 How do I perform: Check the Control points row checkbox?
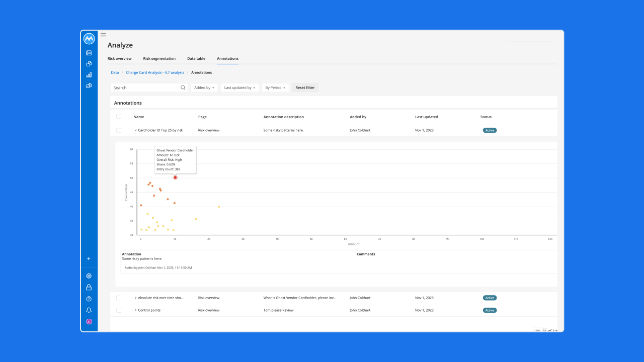pos(119,310)
